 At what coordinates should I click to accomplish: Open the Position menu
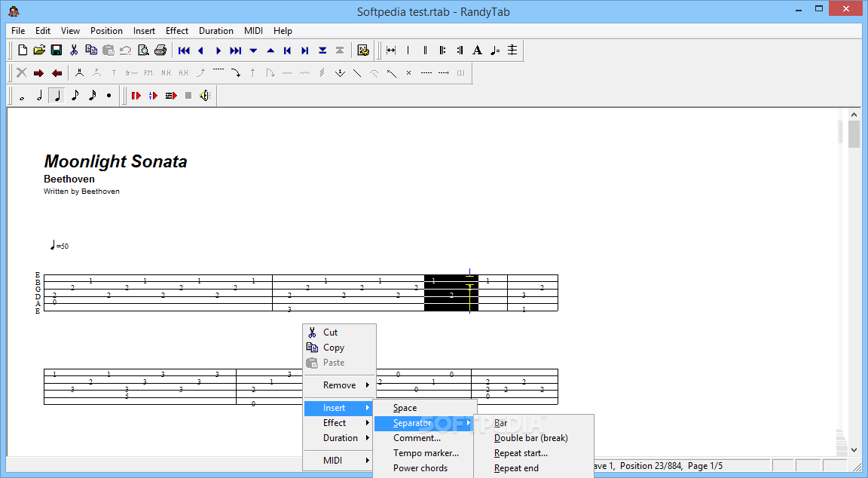click(106, 31)
